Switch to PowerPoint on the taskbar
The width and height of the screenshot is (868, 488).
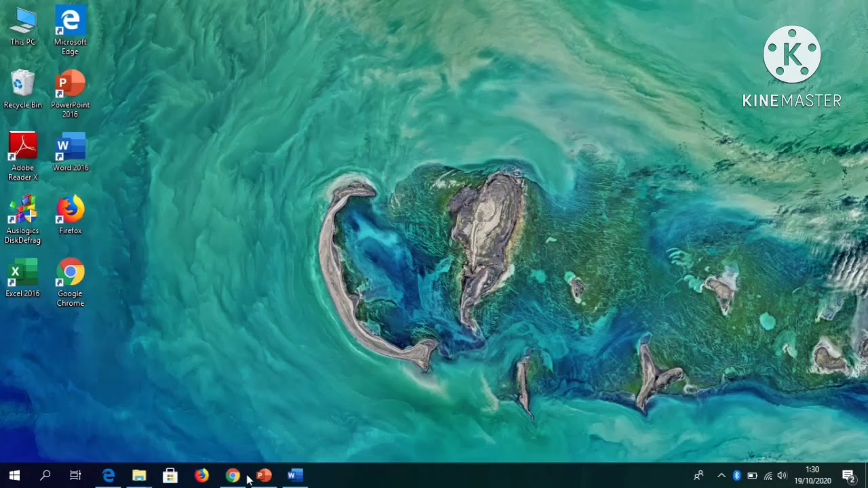pyautogui.click(x=264, y=476)
